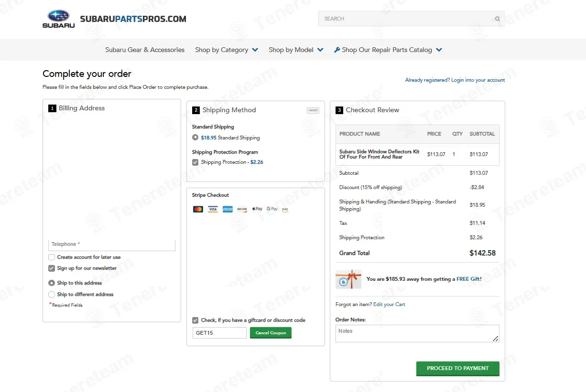This screenshot has width=586, height=392.
Task: Select Ship to this address
Action: click(52, 283)
